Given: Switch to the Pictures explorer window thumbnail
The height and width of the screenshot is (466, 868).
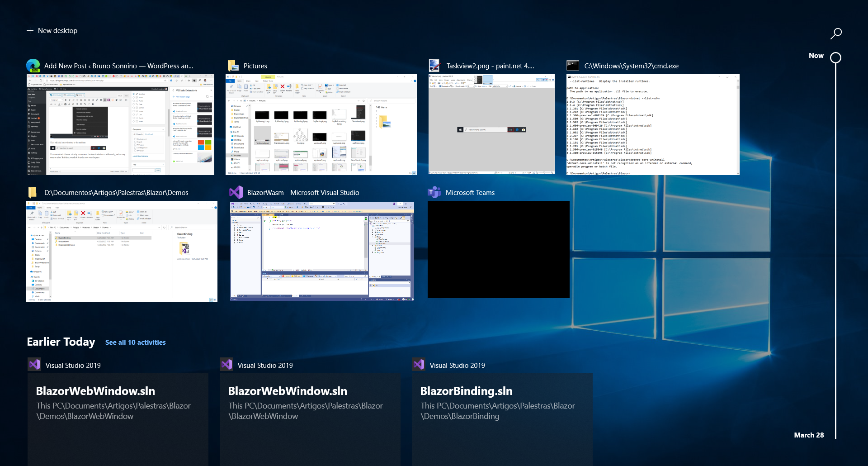Looking at the screenshot, I should [x=321, y=124].
